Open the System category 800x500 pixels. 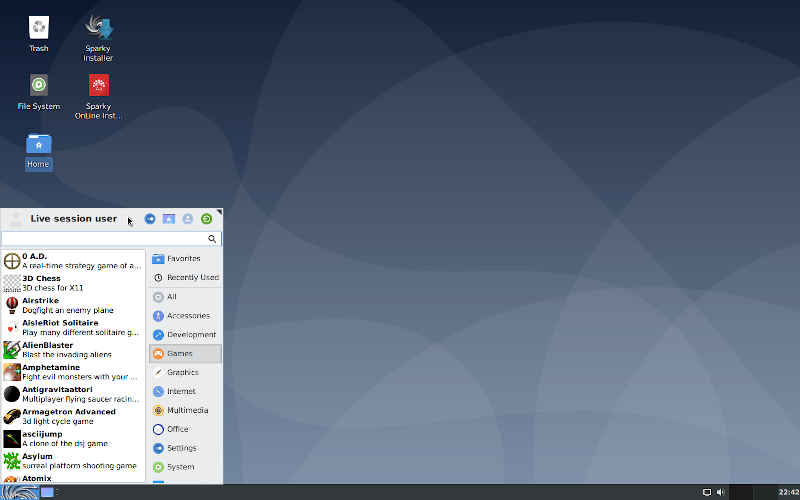[x=186, y=467]
